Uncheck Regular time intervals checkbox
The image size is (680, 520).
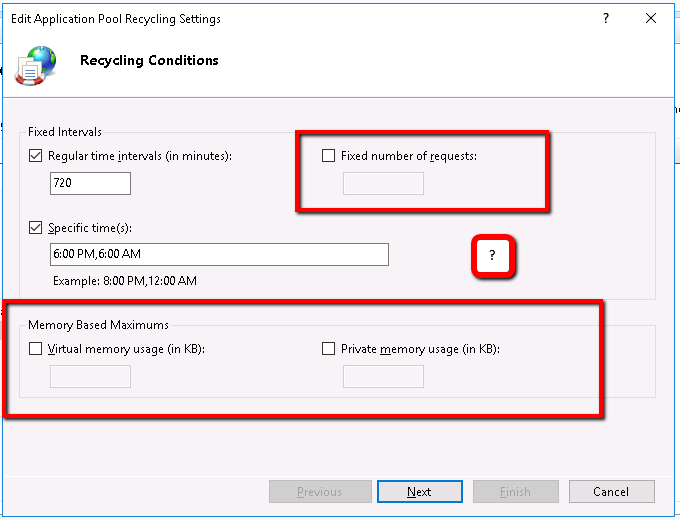[x=36, y=156]
